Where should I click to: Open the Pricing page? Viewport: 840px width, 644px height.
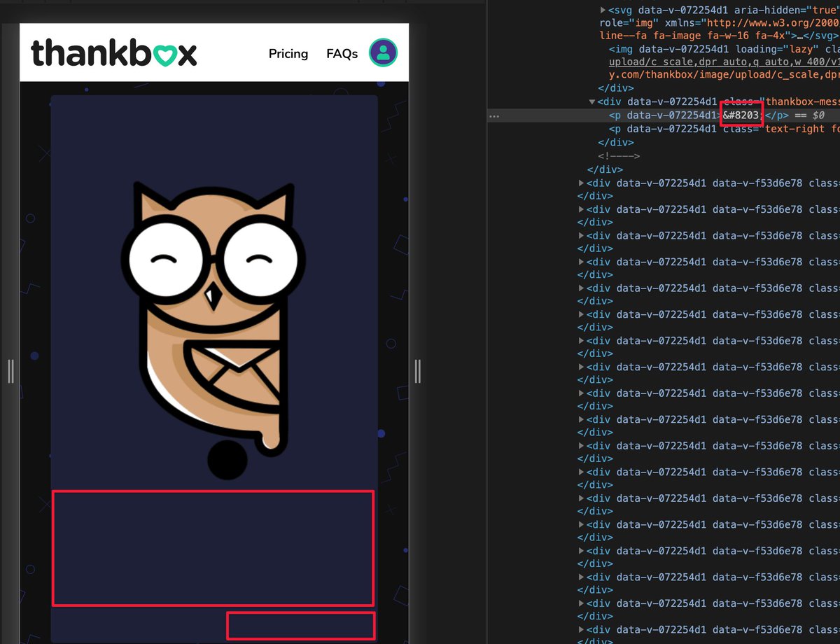coord(288,54)
